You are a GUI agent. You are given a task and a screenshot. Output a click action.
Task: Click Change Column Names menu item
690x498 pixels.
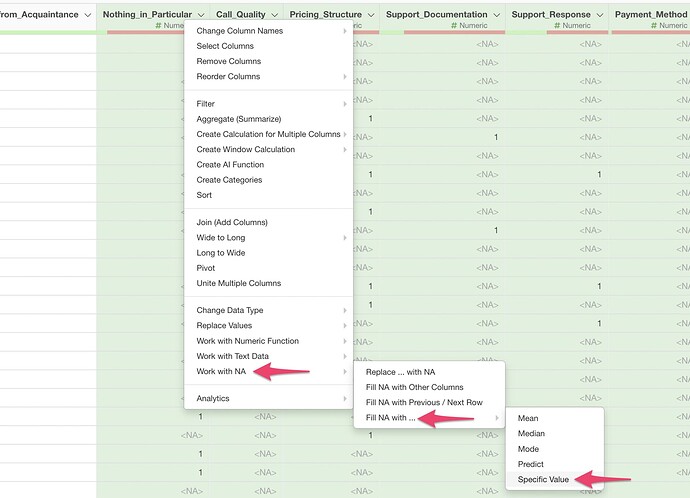(x=239, y=31)
